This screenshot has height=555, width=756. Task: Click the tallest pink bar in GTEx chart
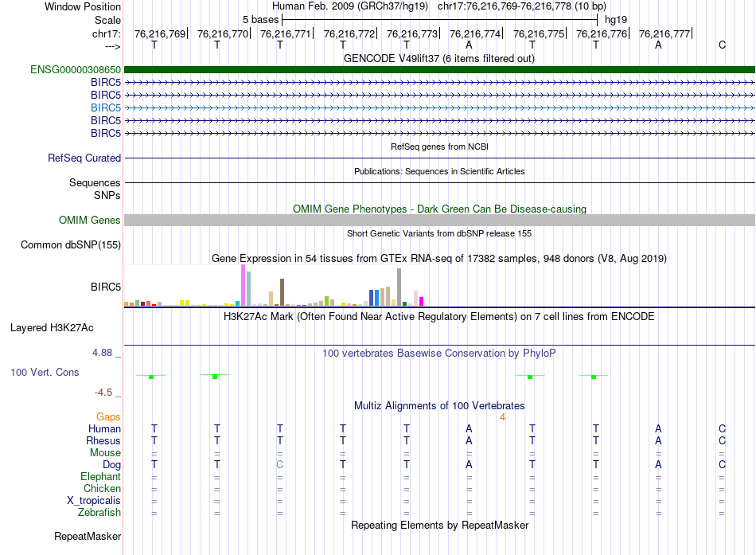point(243,285)
